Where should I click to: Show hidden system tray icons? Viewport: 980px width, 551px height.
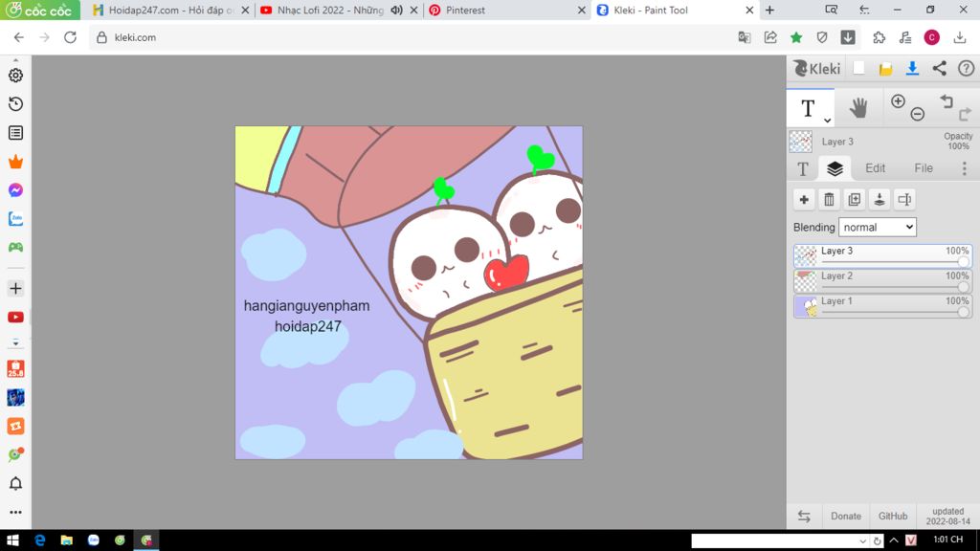coord(894,540)
